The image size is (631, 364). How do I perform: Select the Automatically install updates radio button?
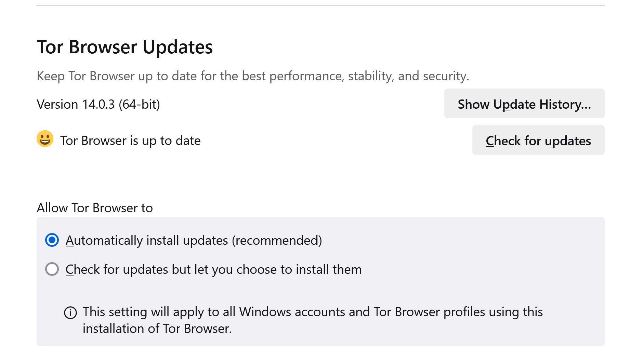pyautogui.click(x=52, y=240)
